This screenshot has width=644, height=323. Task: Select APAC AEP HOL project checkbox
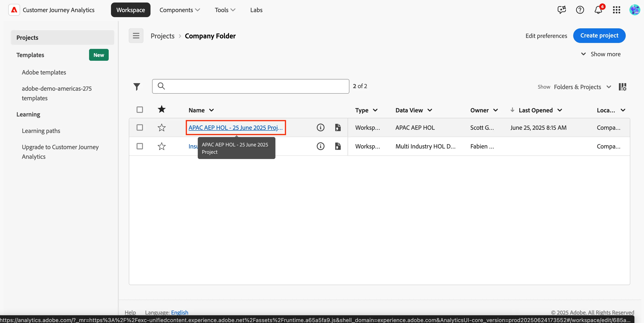[x=140, y=127]
